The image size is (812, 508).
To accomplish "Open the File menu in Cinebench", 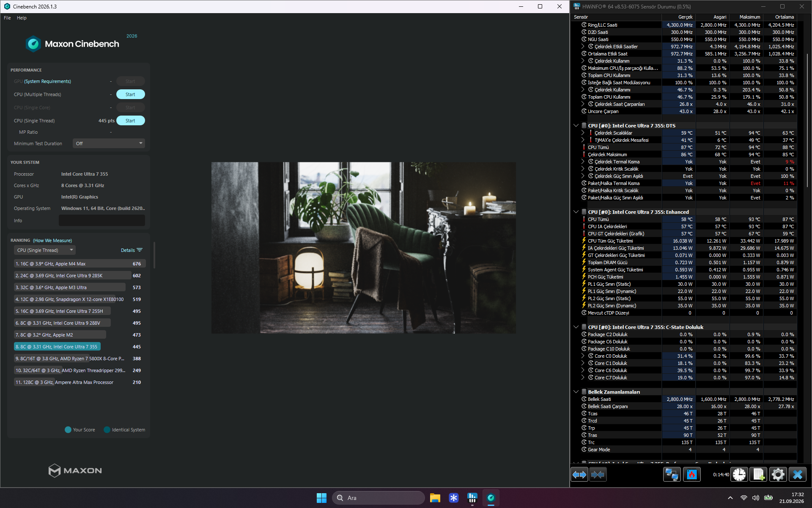I will click(x=7, y=18).
